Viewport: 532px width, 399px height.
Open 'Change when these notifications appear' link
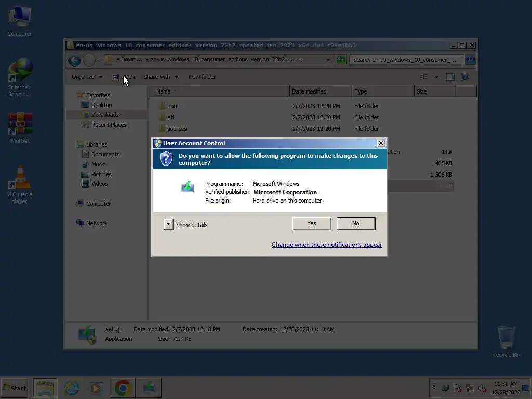(x=327, y=245)
